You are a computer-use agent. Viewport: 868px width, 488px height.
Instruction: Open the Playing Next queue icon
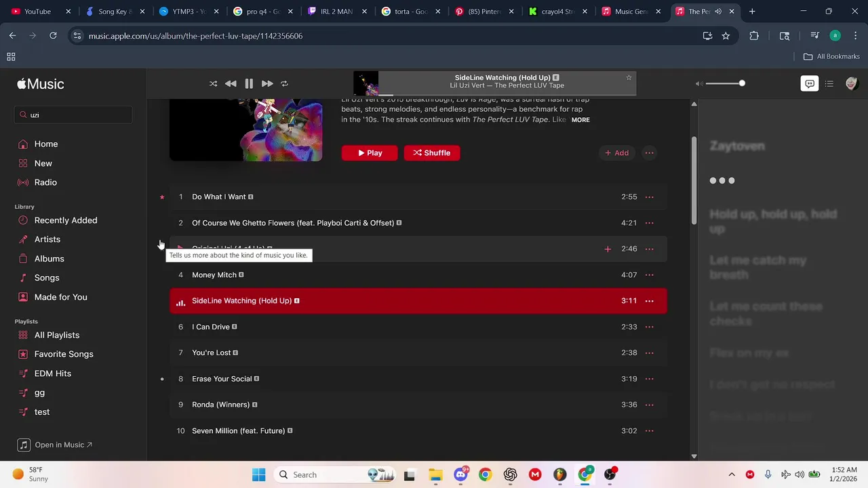(x=829, y=83)
